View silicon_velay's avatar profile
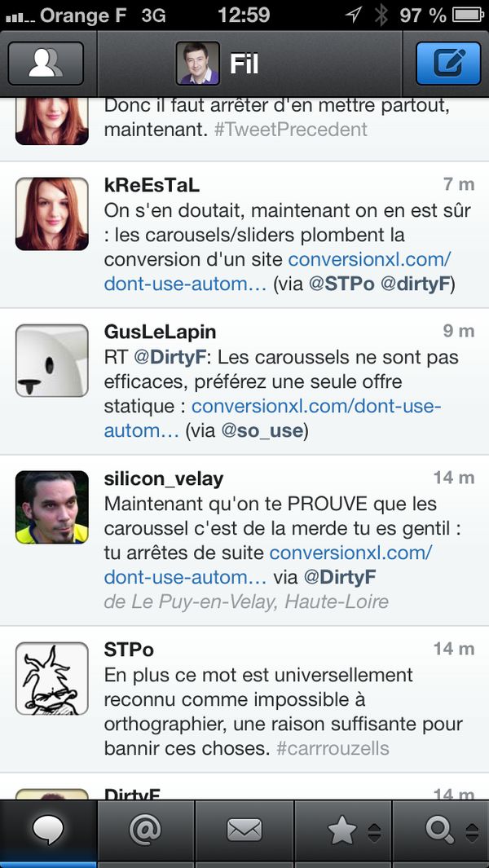 point(52,507)
